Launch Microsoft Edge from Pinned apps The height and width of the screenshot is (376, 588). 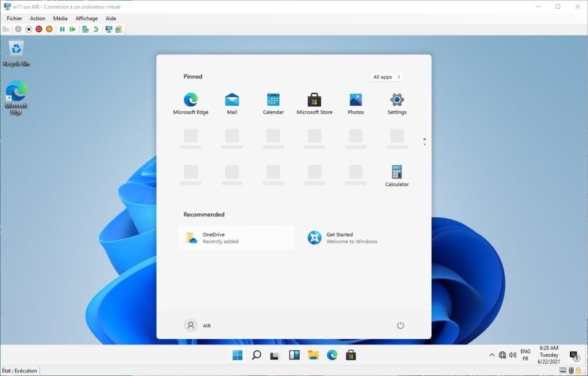191,104
